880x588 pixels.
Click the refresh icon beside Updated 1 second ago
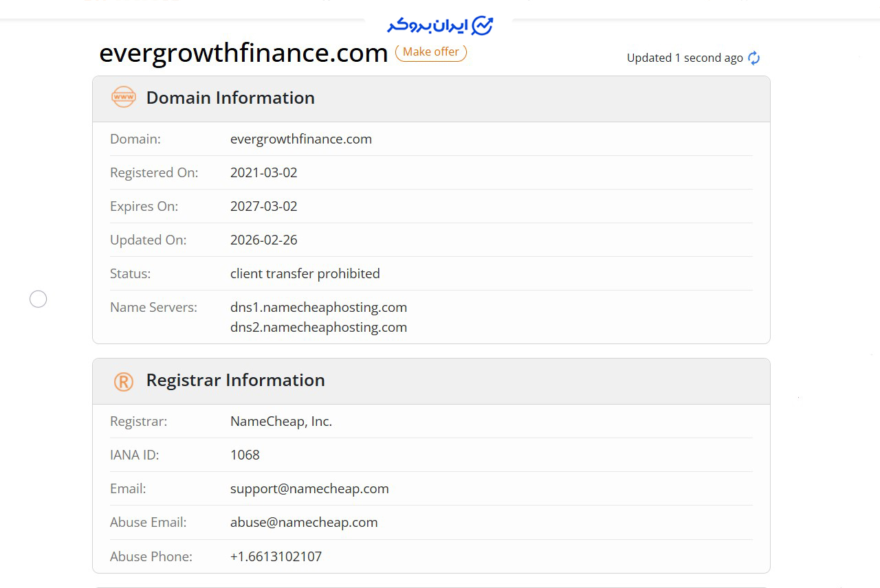754,58
